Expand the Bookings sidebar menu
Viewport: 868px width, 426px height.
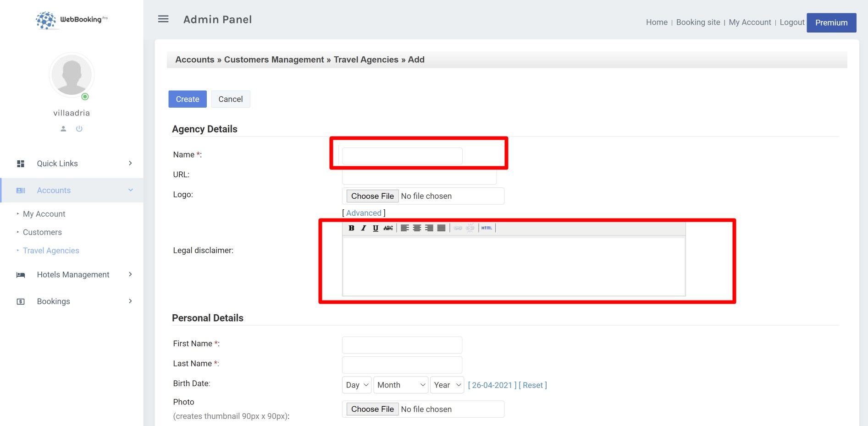[54, 301]
